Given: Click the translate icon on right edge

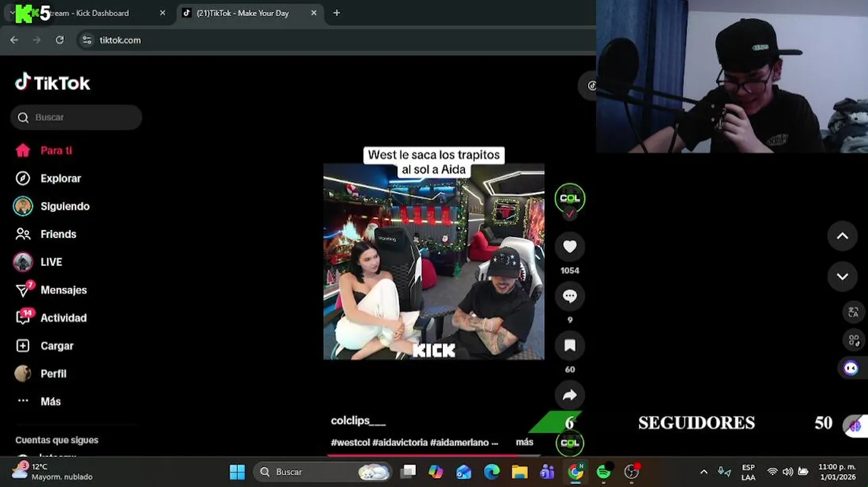Looking at the screenshot, I should click(853, 312).
